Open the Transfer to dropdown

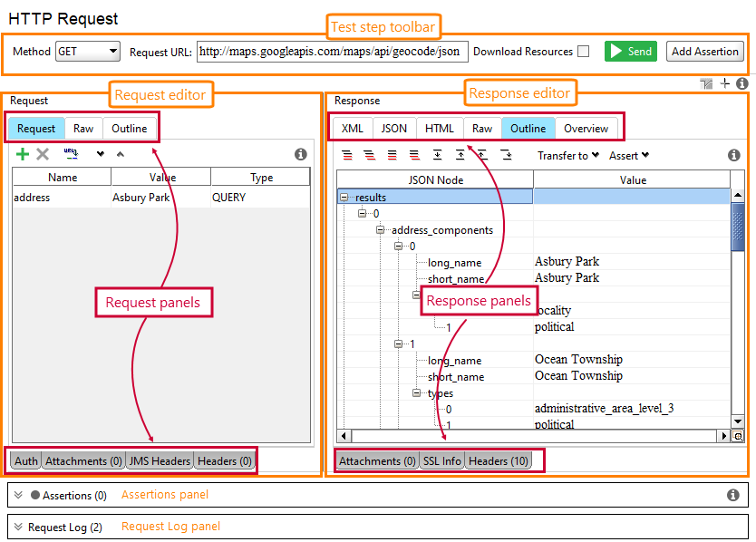point(568,155)
